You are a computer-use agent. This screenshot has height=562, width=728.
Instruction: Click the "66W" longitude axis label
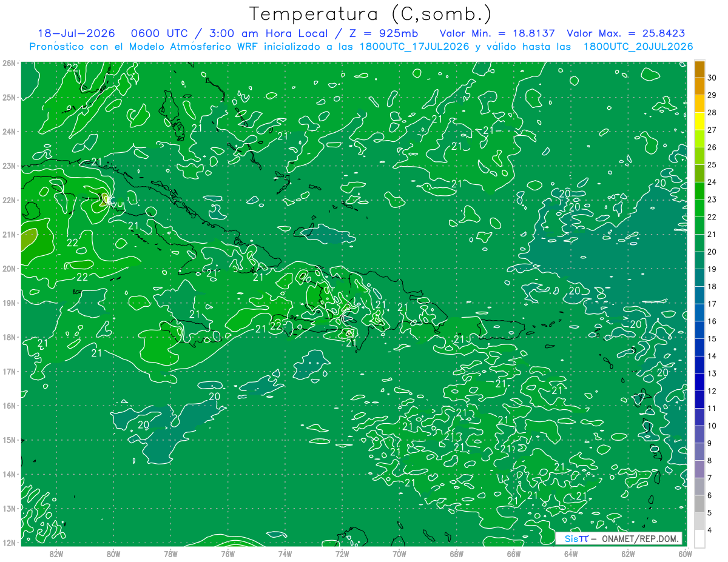513,554
